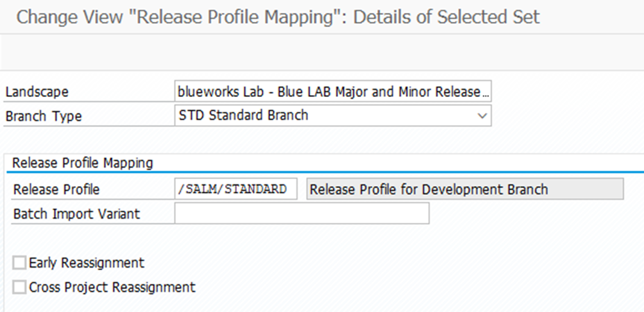Click the Release Profile field containing /SALM/STANDARD

(x=235, y=190)
